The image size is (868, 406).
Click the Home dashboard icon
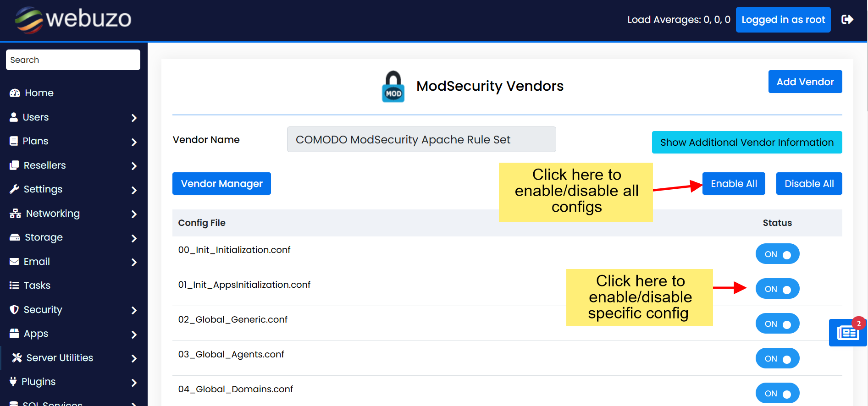click(x=15, y=93)
